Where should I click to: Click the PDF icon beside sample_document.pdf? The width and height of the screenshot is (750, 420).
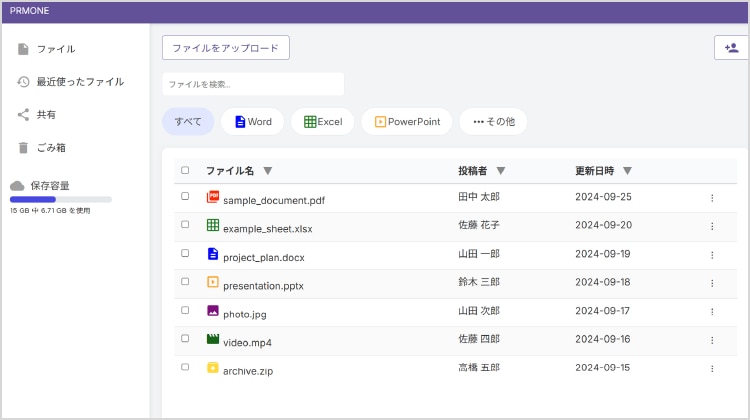pos(212,198)
